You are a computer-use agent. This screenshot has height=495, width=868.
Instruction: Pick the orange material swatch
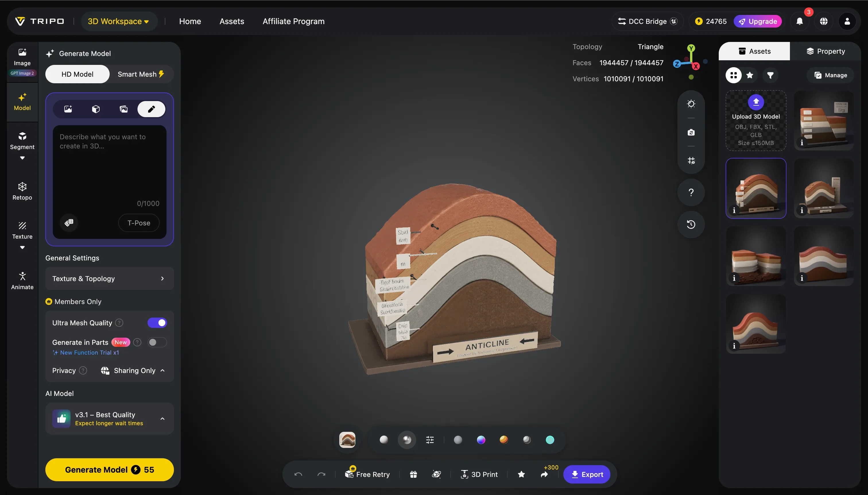tap(504, 440)
